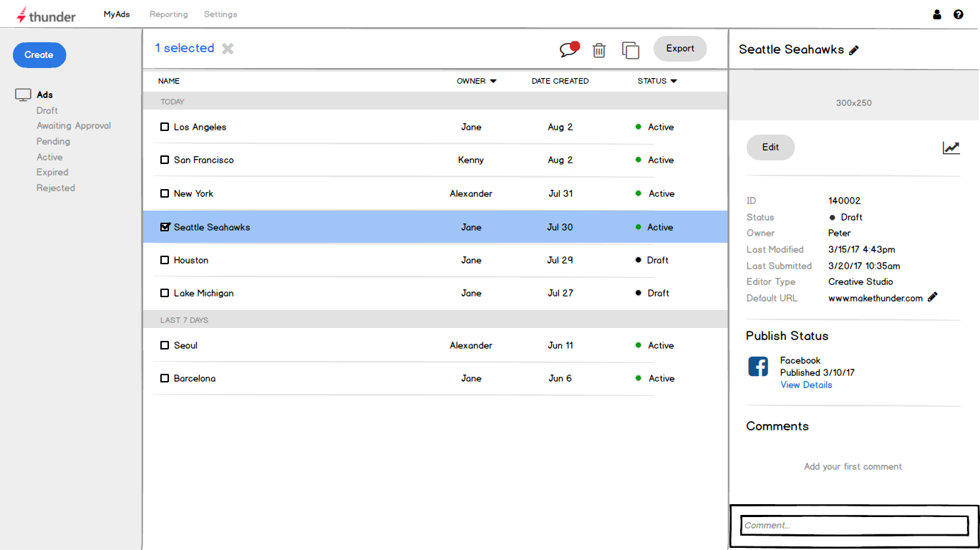The image size is (980, 550).
Task: Select Ads in the sidebar
Action: 45,95
